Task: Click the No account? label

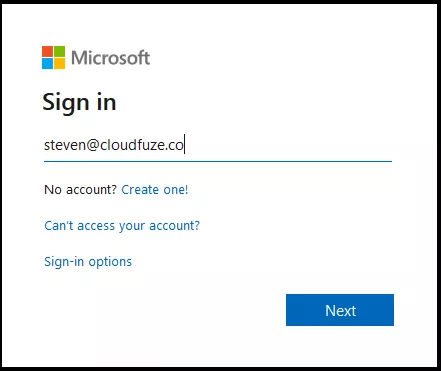Action: coord(80,190)
